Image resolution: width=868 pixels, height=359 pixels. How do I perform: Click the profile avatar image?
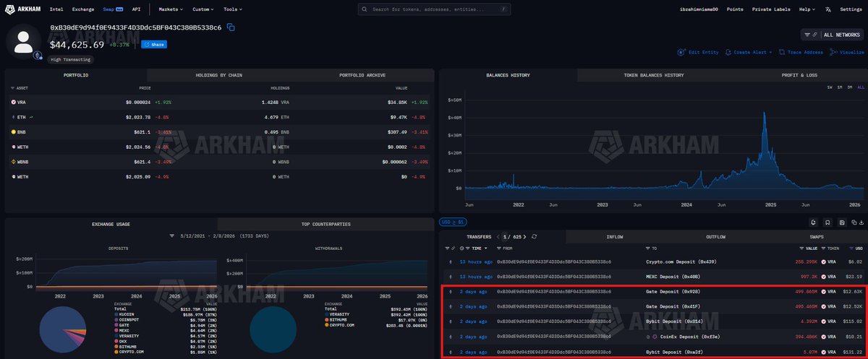pyautogui.click(x=24, y=40)
